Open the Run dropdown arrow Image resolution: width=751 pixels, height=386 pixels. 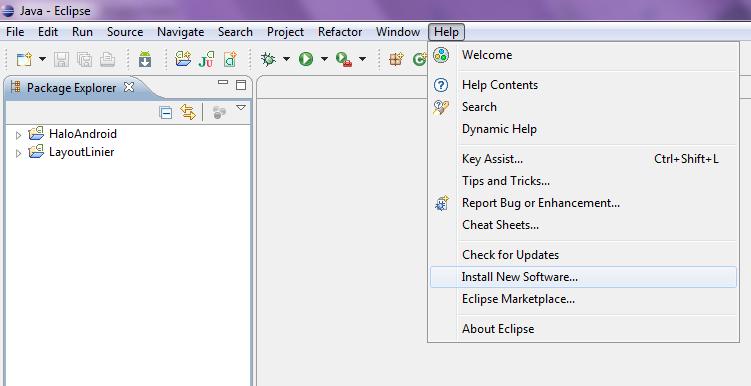(x=324, y=59)
